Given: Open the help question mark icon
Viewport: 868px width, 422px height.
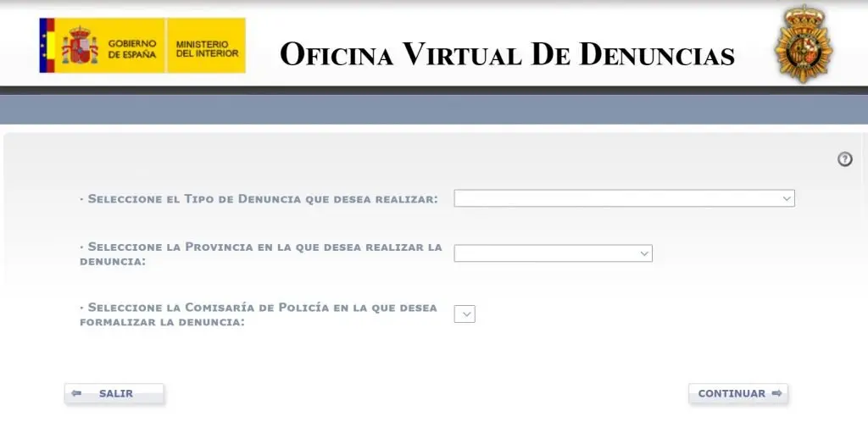Looking at the screenshot, I should click(844, 159).
